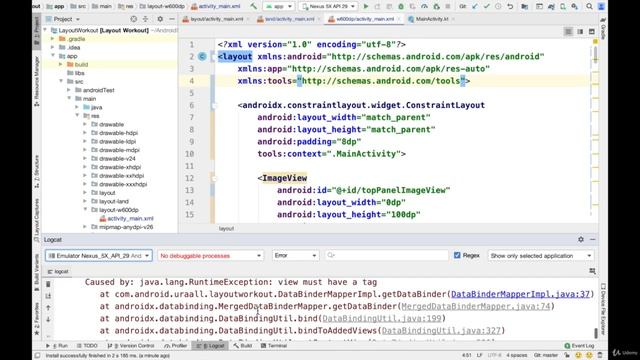
Task: Click the Gradle side tool window button
Action: pyautogui.click(x=603, y=29)
